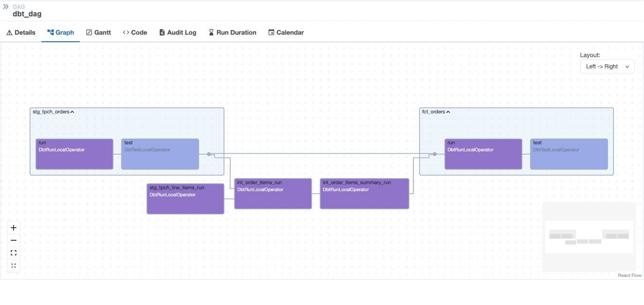Image resolution: width=644 pixels, height=305 pixels.
Task: Zoom out of the graph canvas
Action: coord(13,240)
